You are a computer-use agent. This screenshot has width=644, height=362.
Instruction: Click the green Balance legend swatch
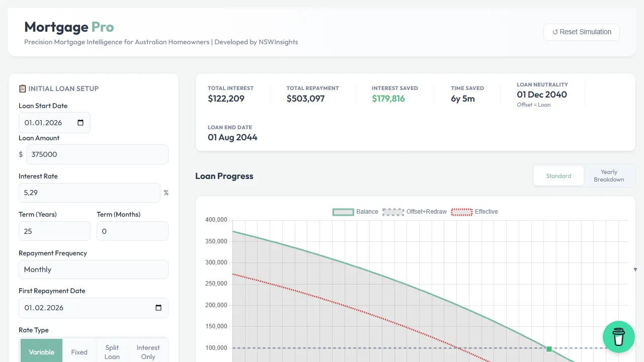(343, 212)
